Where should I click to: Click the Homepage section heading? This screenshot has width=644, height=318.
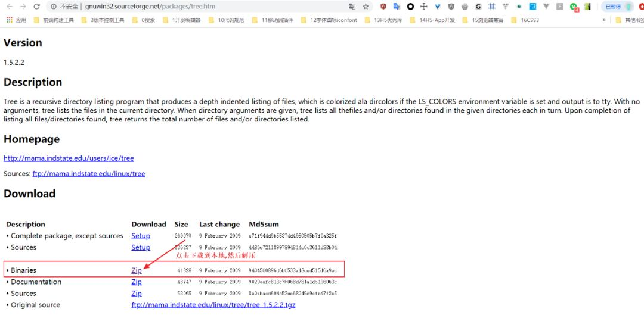pos(32,139)
